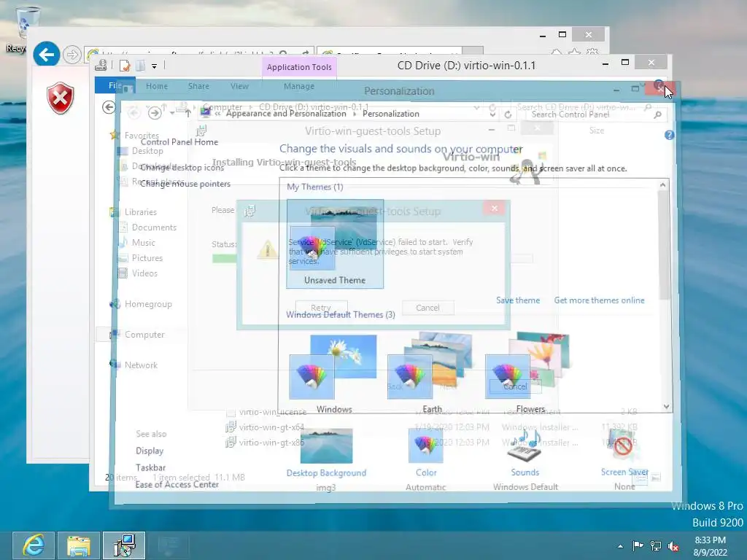747x560 pixels.
Task: Click the Personalization window forward arrow
Action: tap(155, 113)
